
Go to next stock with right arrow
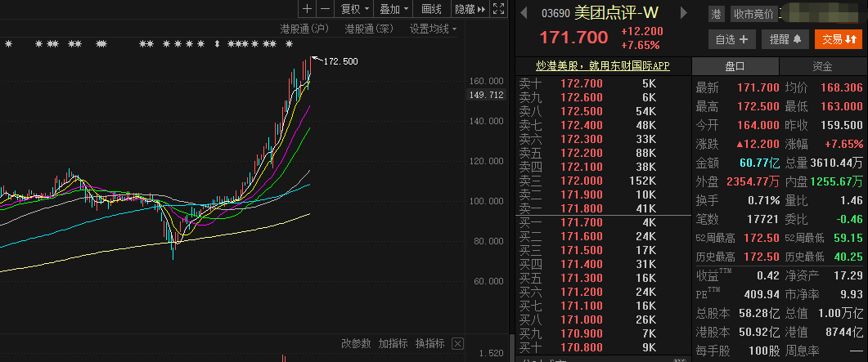tap(684, 12)
